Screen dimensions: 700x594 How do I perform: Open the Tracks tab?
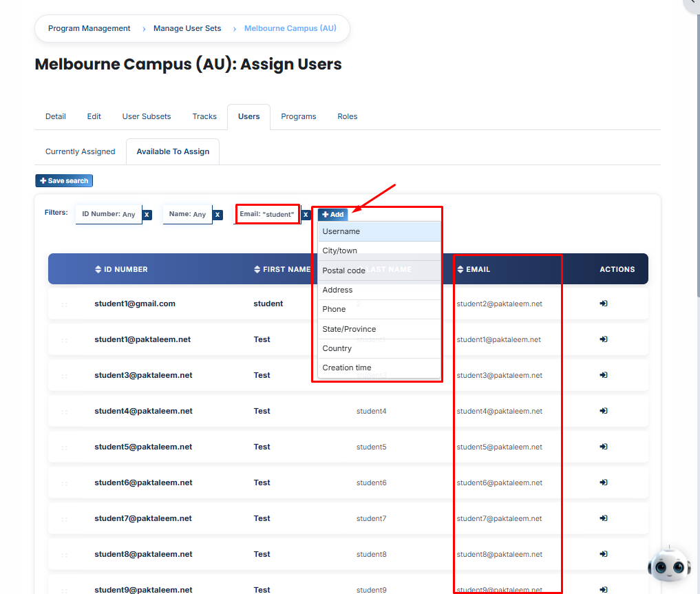[x=204, y=116]
